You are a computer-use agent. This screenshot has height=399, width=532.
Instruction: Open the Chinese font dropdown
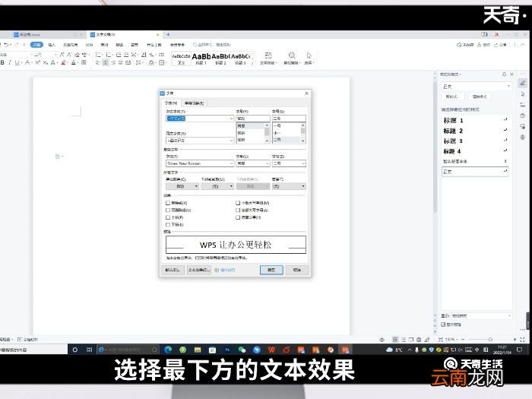[231, 119]
